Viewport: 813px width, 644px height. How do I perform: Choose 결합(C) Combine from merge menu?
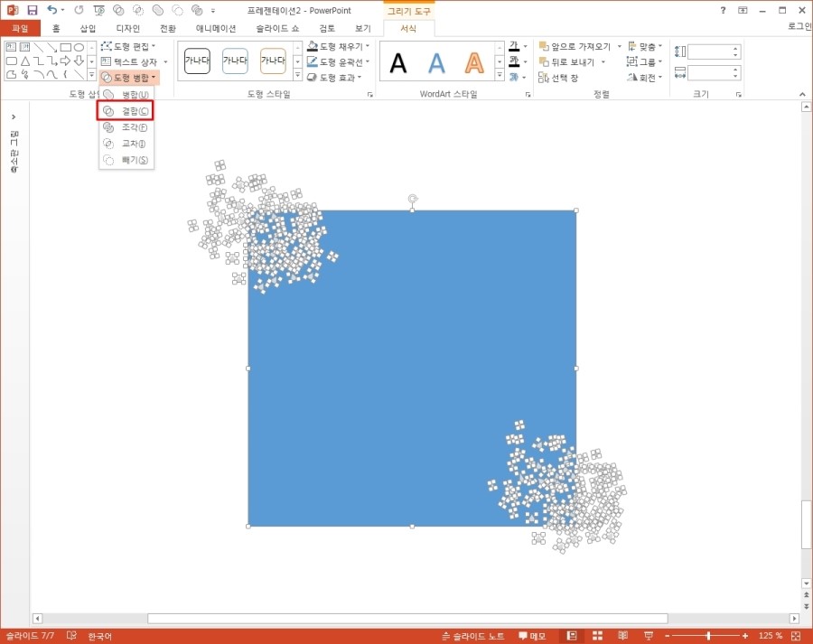[x=125, y=111]
